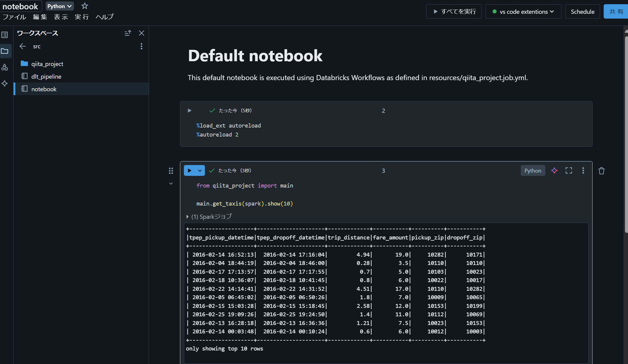Click the workspace folder sidebar icon
The image size is (628, 364).
click(x=5, y=51)
